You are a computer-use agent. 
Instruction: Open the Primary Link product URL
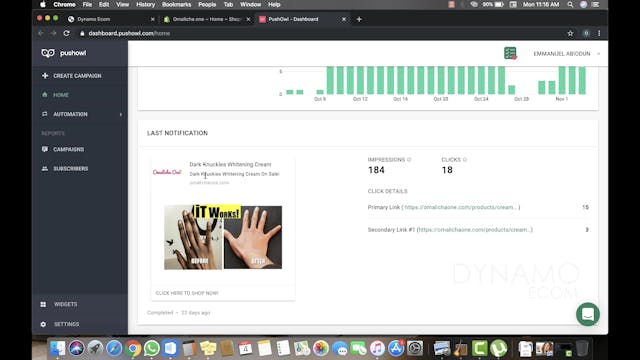point(460,207)
